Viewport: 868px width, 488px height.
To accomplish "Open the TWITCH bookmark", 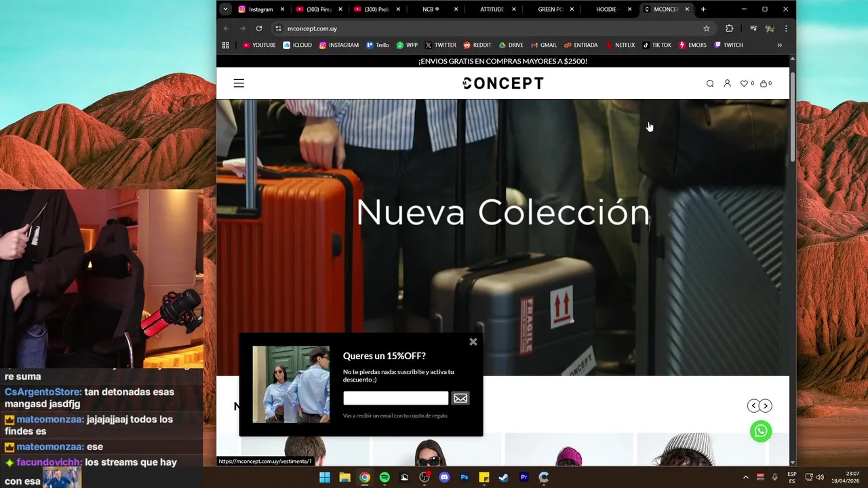I will click(728, 45).
